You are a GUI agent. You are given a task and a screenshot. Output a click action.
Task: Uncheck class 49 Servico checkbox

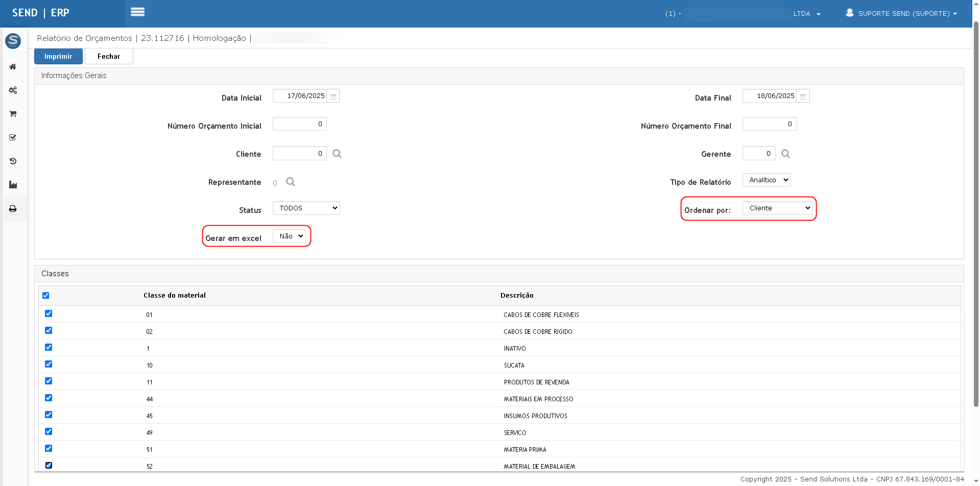click(49, 431)
